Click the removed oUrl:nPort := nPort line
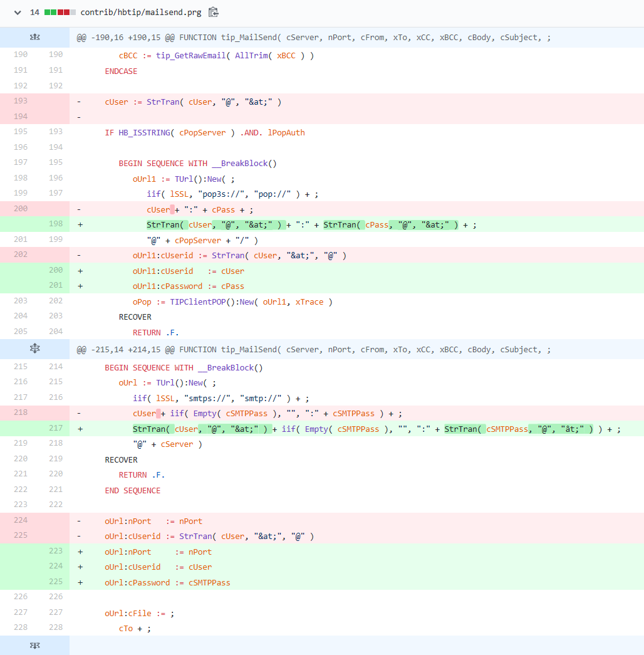Viewport: 644px width, 655px height. [x=153, y=521]
